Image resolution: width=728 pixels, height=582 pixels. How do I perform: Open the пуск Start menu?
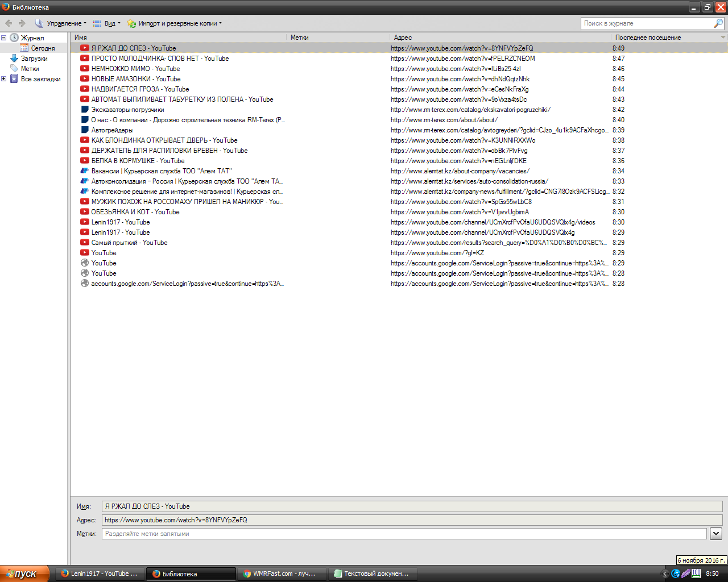(x=24, y=574)
